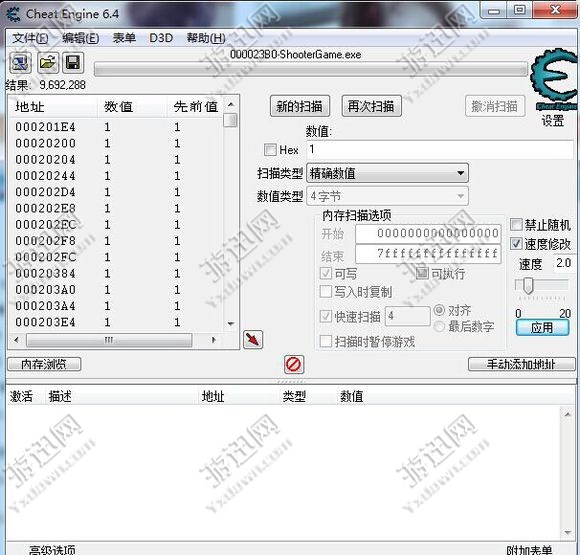Screen dimensions: 580x555
Task: Click the 再次扫描 button
Action: tap(371, 107)
